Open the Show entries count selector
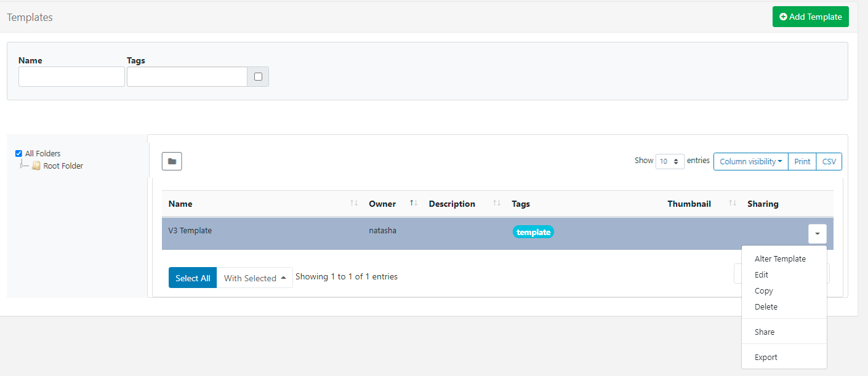 (670, 161)
